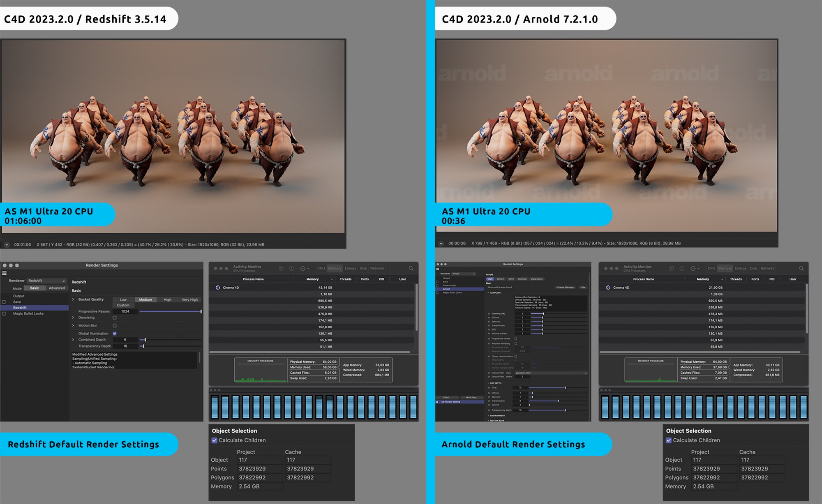Disable Global Illumination checkbox in Redshift settings
The image size is (822, 504).
115,334
